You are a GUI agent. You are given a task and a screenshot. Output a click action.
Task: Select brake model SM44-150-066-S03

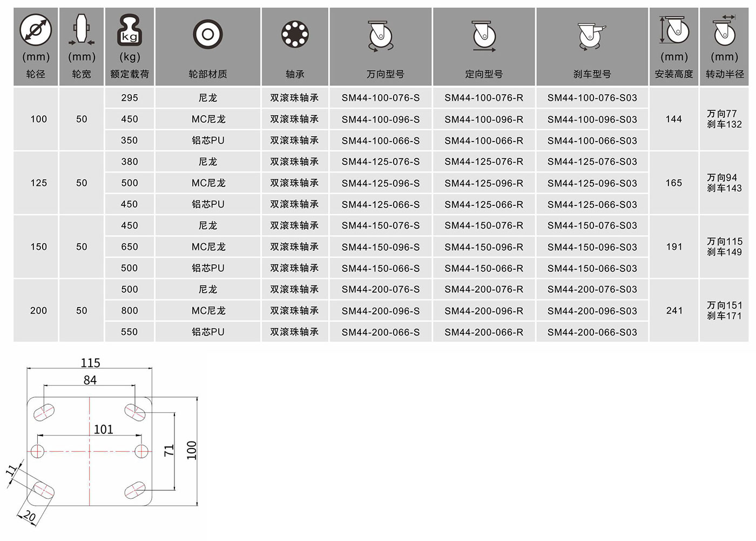tap(592, 268)
